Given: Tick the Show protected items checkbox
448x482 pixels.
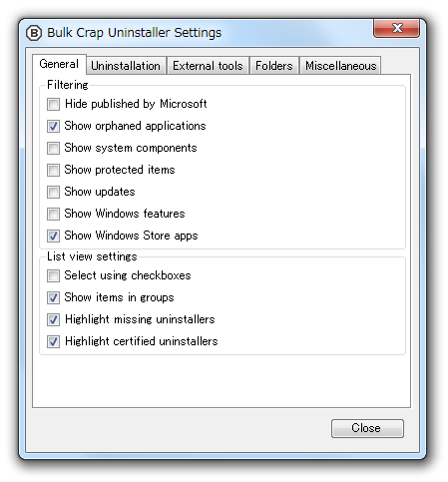Looking at the screenshot, I should [53, 170].
